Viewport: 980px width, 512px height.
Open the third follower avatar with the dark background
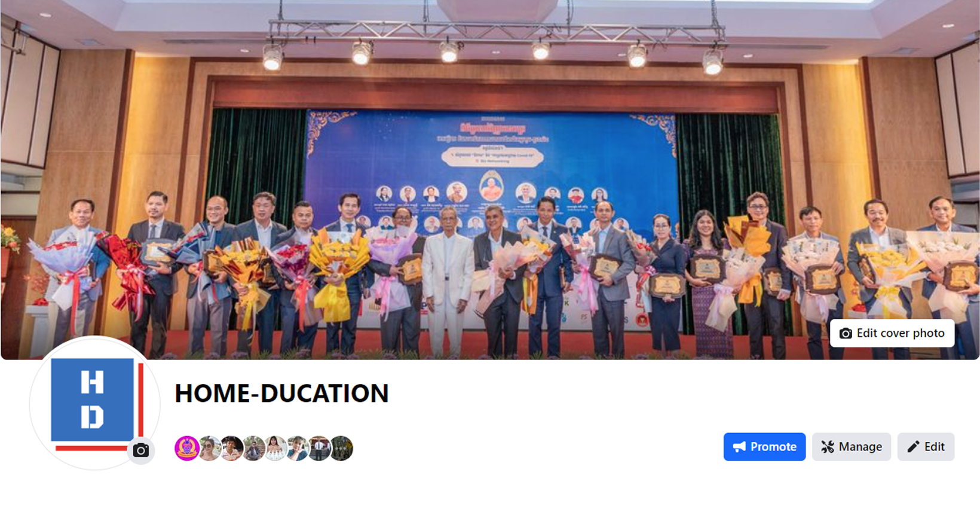pyautogui.click(x=231, y=448)
